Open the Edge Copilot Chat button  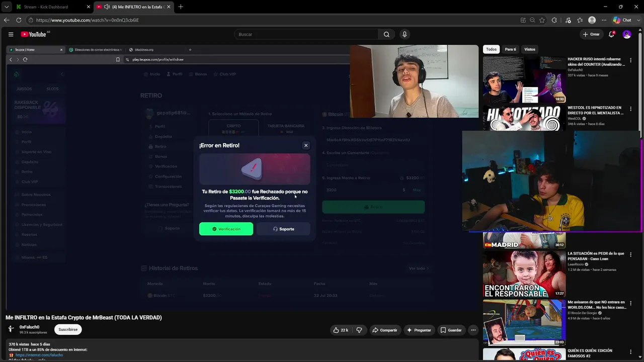pyautogui.click(x=622, y=20)
